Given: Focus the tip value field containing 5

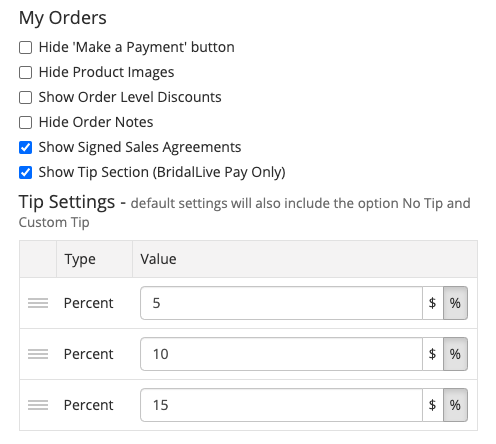Looking at the screenshot, I should 282,303.
